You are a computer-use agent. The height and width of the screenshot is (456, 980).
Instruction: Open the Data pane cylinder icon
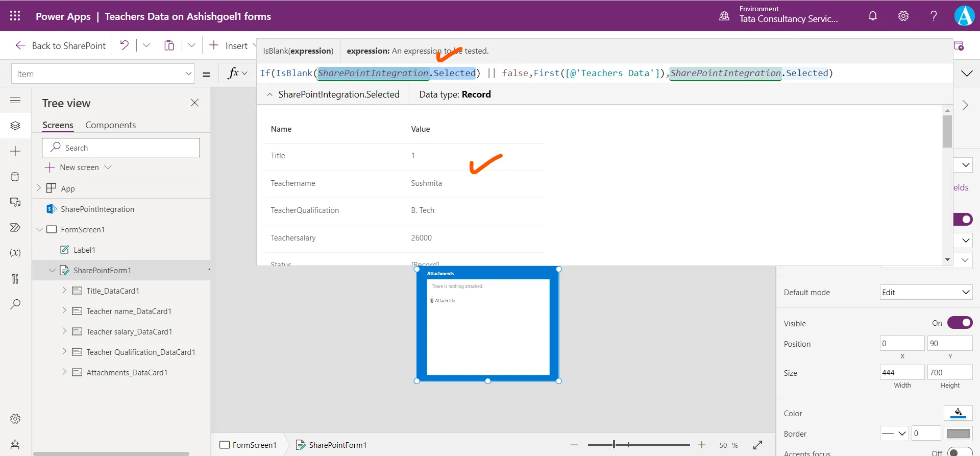pyautogui.click(x=15, y=177)
